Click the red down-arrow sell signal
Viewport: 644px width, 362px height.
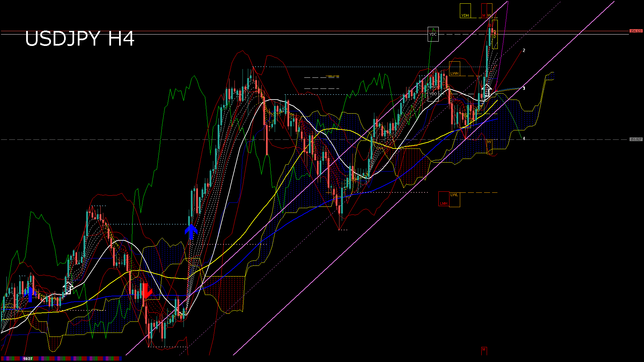click(x=147, y=291)
